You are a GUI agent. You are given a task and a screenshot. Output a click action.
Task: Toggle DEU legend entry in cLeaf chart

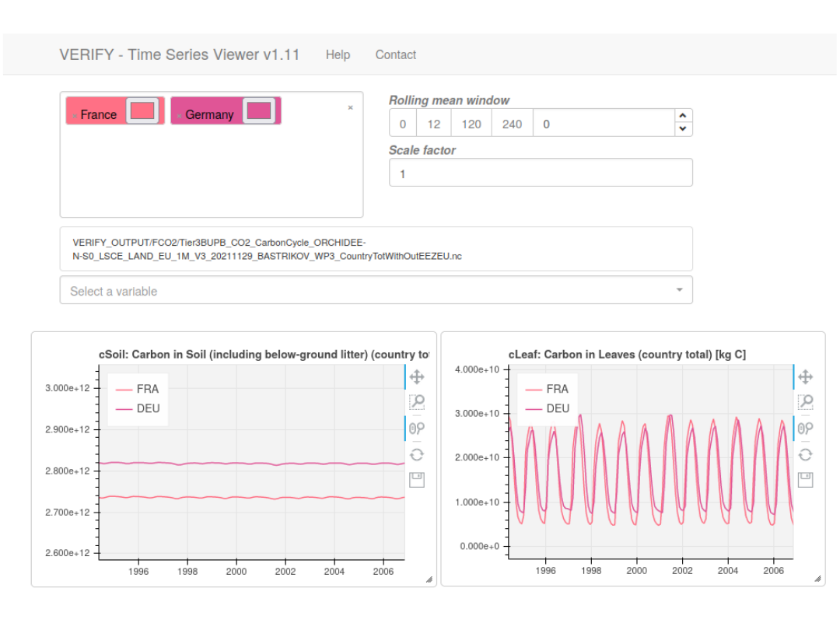point(547,409)
